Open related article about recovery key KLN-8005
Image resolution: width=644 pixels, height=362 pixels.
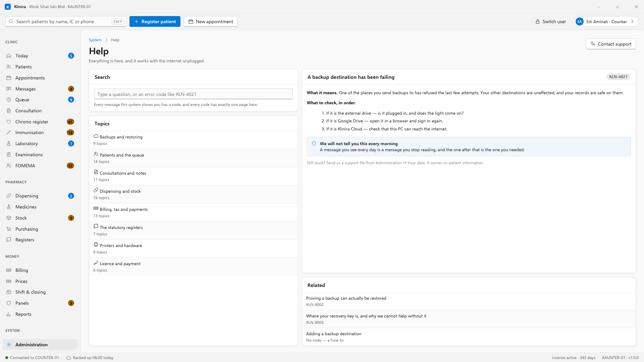tap(469, 319)
